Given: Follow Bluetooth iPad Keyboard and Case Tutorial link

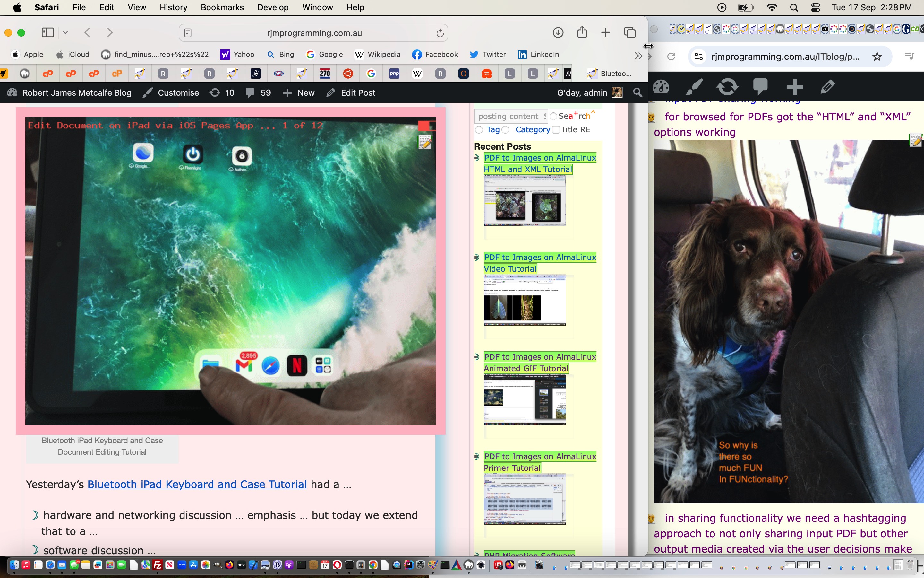Looking at the screenshot, I should pyautogui.click(x=197, y=484).
